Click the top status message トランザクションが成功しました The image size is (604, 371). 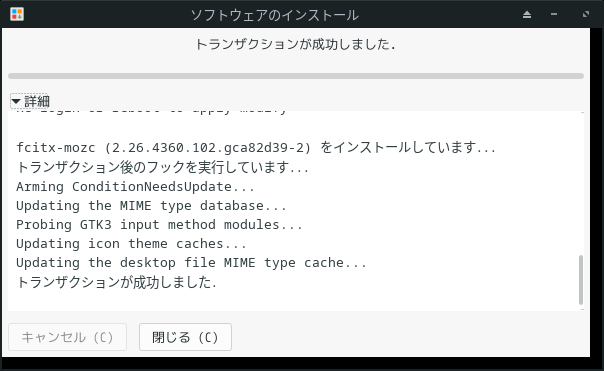(295, 44)
